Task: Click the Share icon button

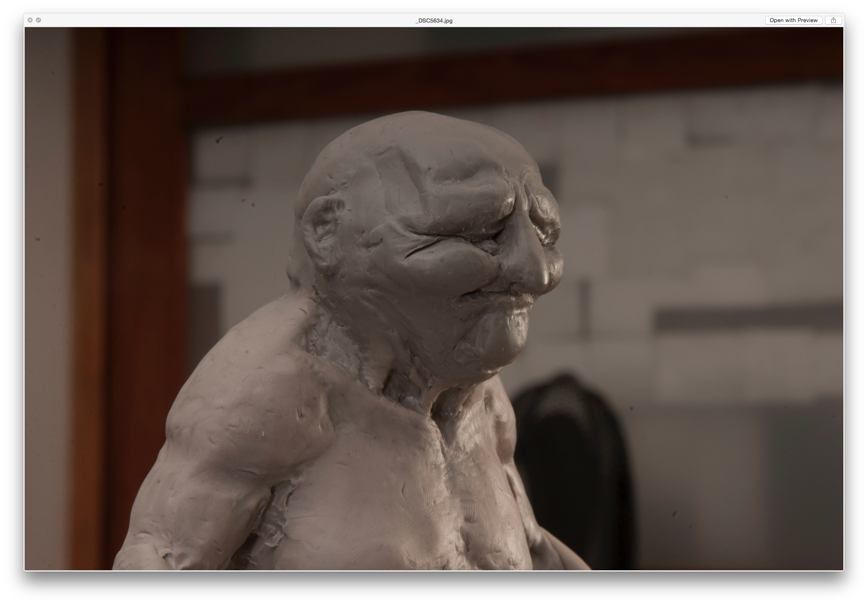Action: point(833,20)
